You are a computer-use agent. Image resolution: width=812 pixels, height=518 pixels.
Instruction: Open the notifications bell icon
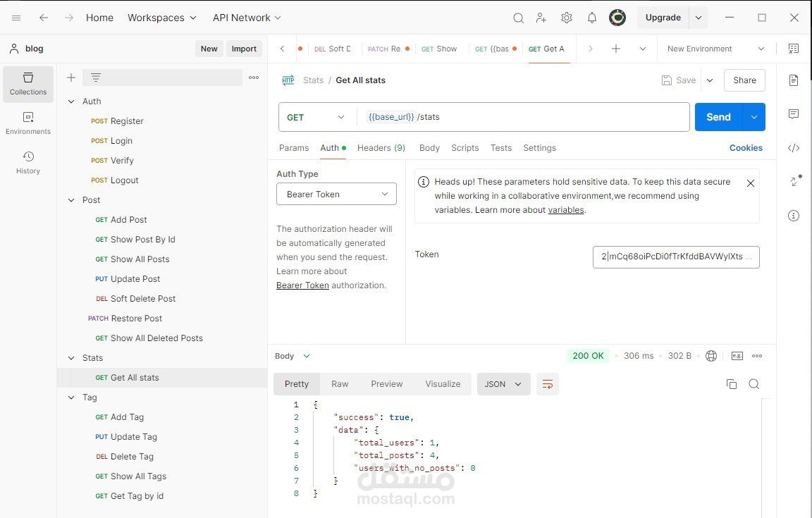pos(592,18)
